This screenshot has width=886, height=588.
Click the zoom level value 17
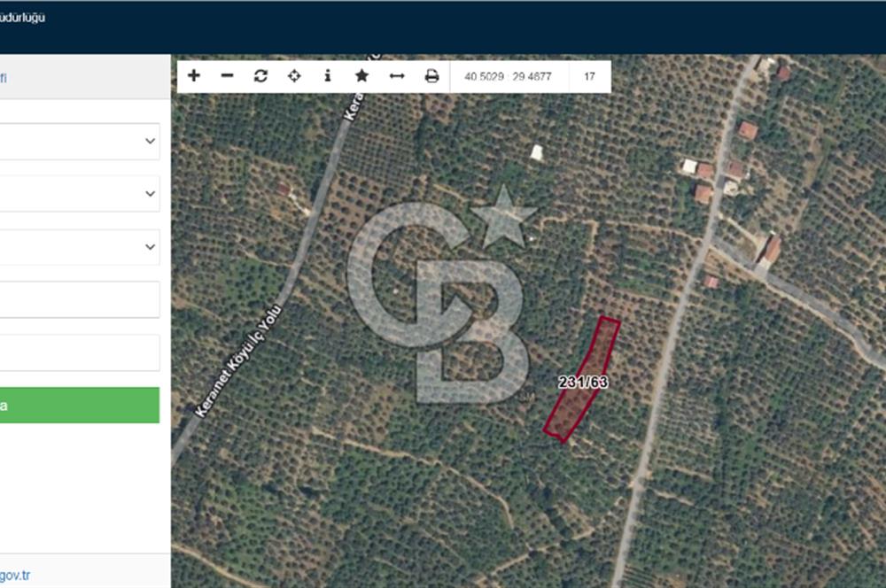(589, 76)
